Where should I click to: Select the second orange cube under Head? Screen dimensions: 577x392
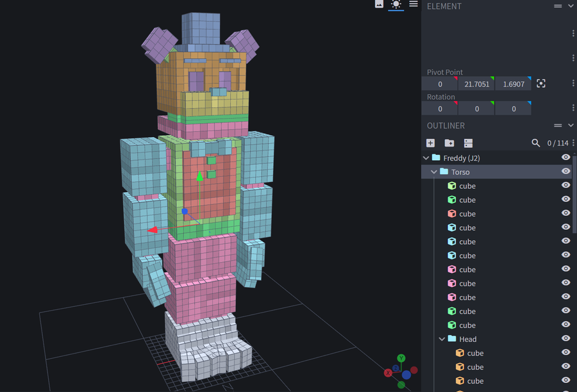[497, 367]
